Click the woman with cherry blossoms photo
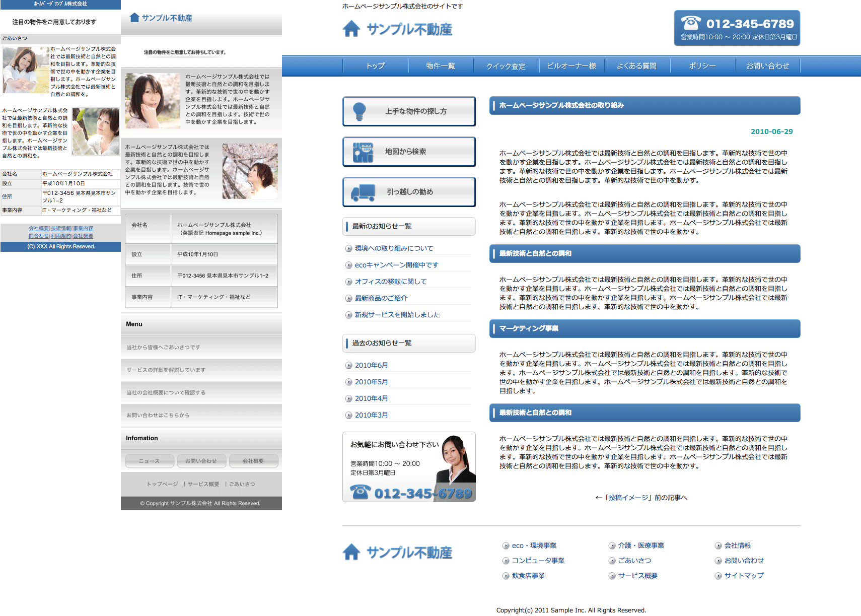This screenshot has height=616, width=861. point(250,171)
